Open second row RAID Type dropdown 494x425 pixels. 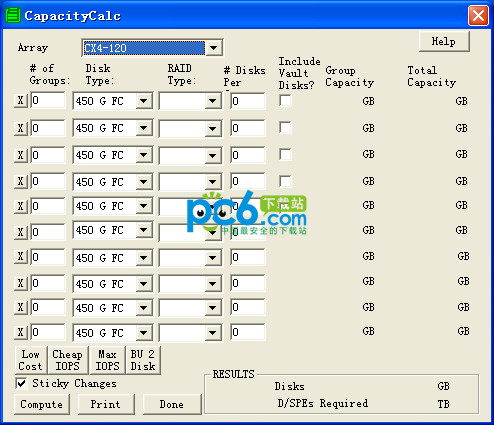[x=213, y=128]
